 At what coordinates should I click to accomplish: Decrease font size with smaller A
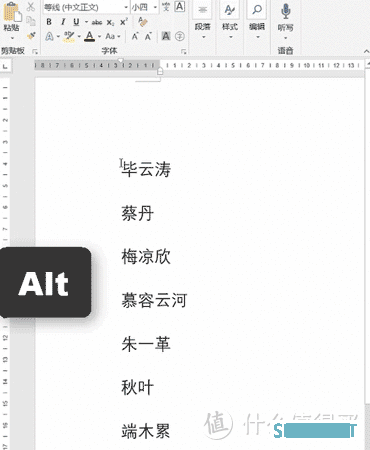[x=148, y=36]
